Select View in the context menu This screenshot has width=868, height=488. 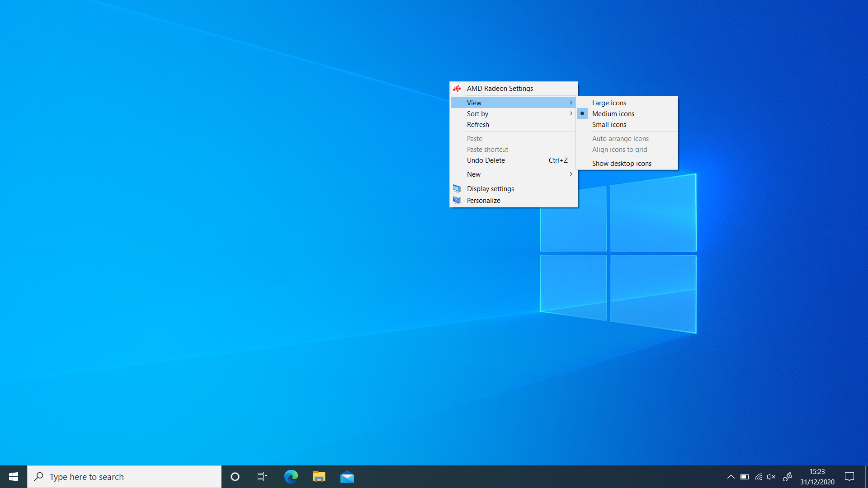[x=514, y=103]
